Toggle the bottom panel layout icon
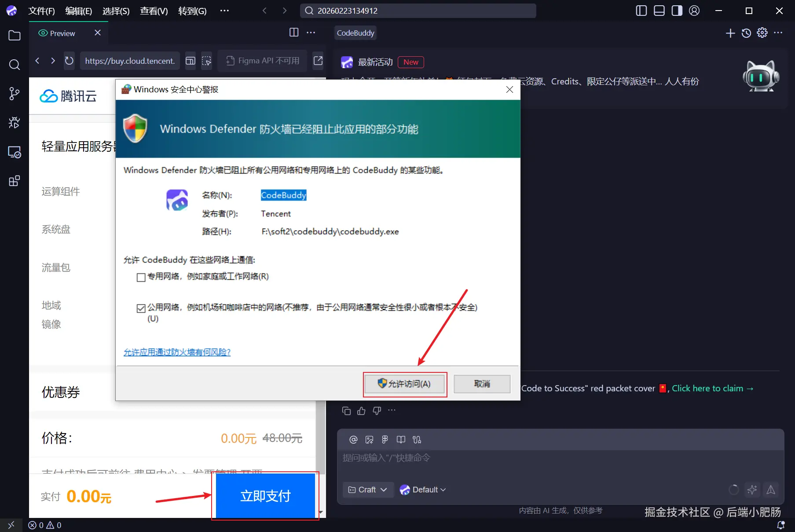The image size is (795, 532). click(659, 11)
